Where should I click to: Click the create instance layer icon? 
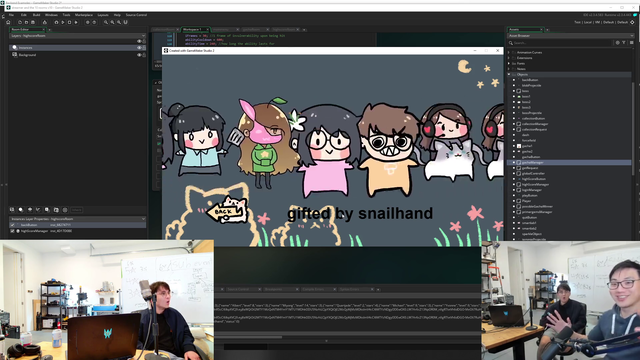(x=21, y=210)
